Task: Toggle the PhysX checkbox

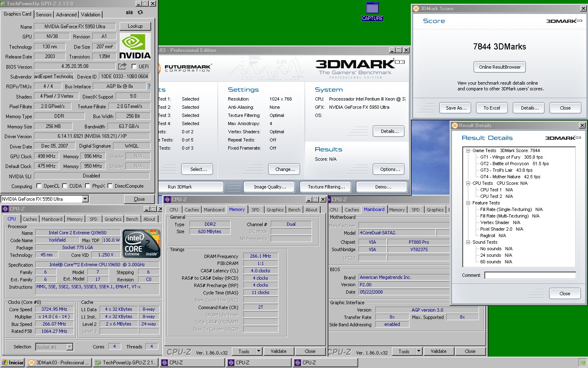Action: click(87, 186)
